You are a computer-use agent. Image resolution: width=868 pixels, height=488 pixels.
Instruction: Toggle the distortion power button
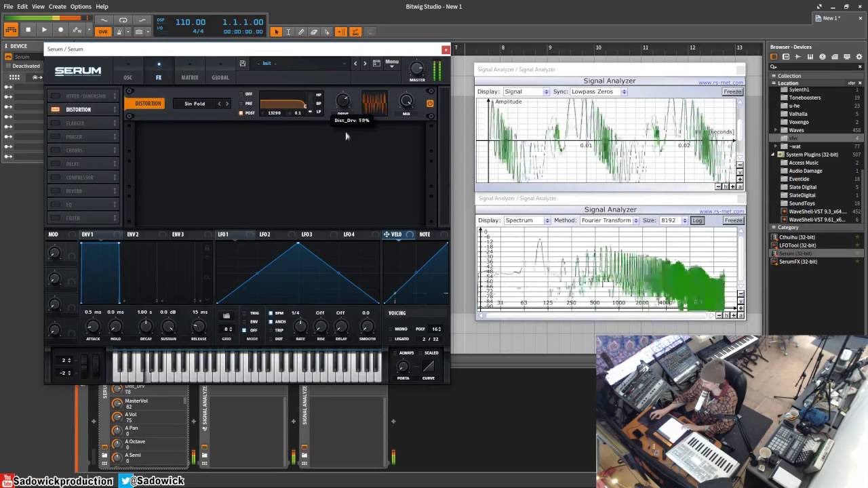tap(430, 104)
